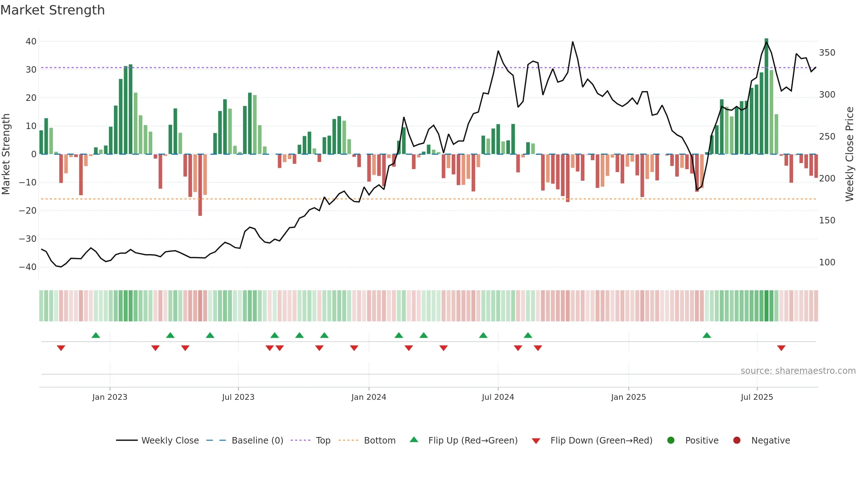Toggle the Bottom dotted line legend entry
Viewport: 868px width, 488px height.
pos(367,440)
